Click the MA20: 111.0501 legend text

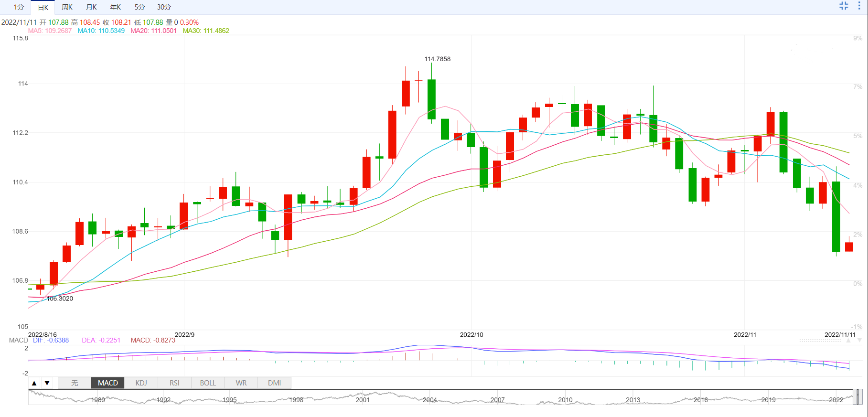click(153, 31)
